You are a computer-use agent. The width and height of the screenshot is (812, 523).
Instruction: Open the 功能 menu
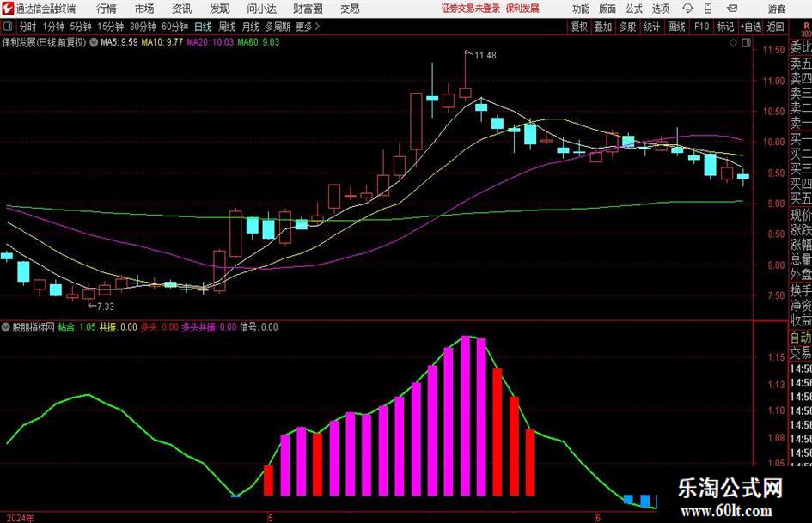581,9
